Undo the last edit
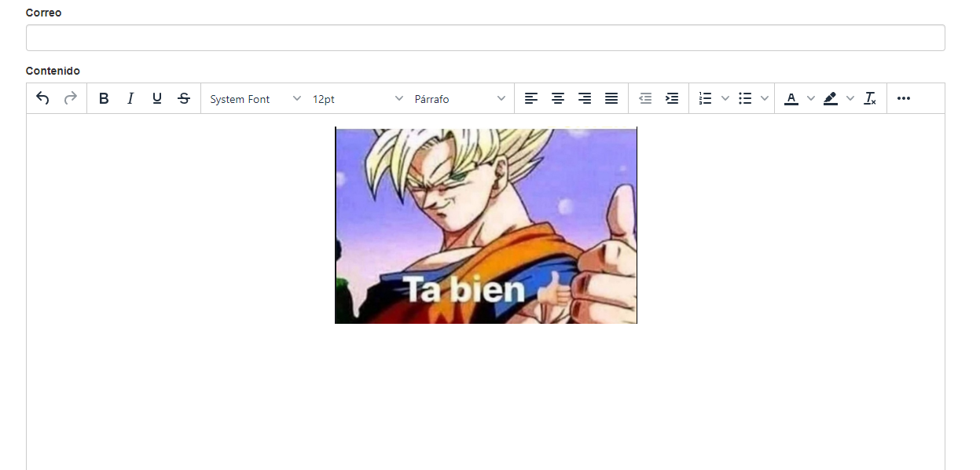This screenshot has width=980, height=470. point(43,98)
